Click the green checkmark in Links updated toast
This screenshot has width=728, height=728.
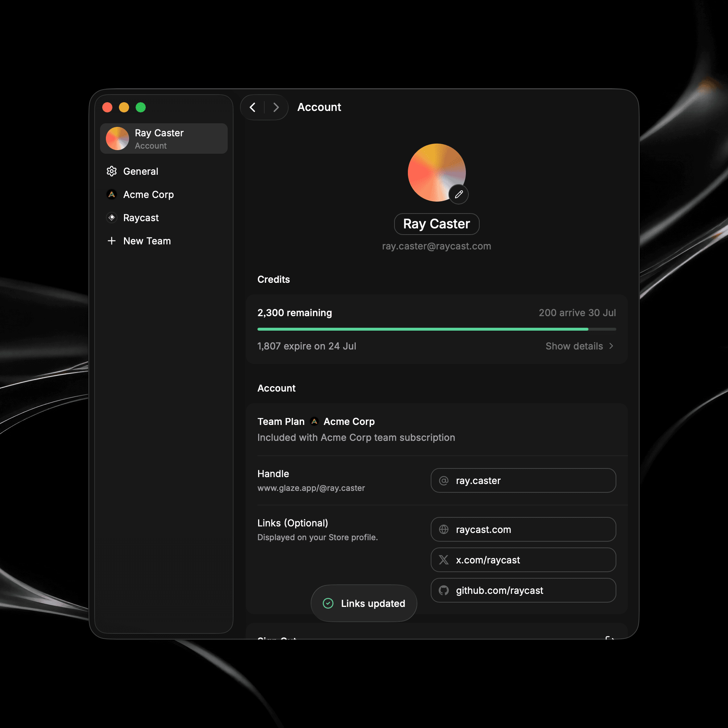point(328,603)
